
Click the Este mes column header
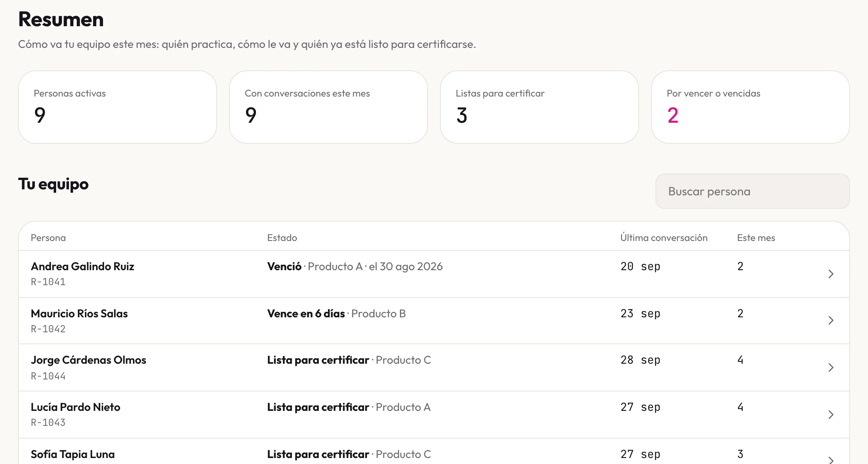(756, 238)
